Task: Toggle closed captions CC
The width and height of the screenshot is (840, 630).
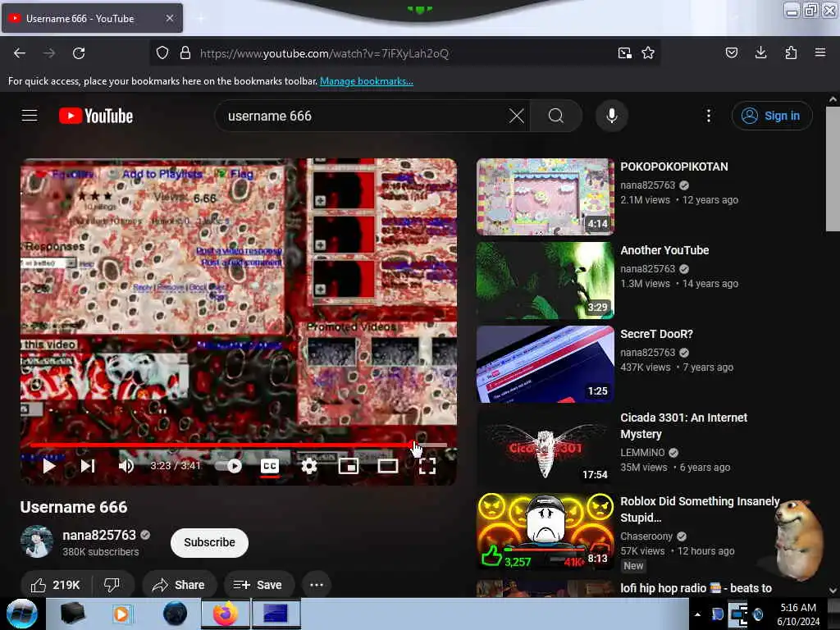Action: 269,466
